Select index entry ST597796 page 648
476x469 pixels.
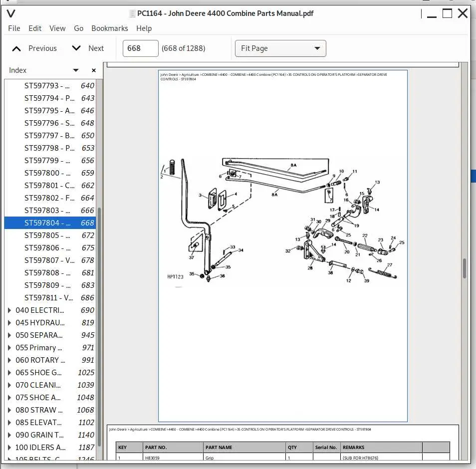[50, 123]
